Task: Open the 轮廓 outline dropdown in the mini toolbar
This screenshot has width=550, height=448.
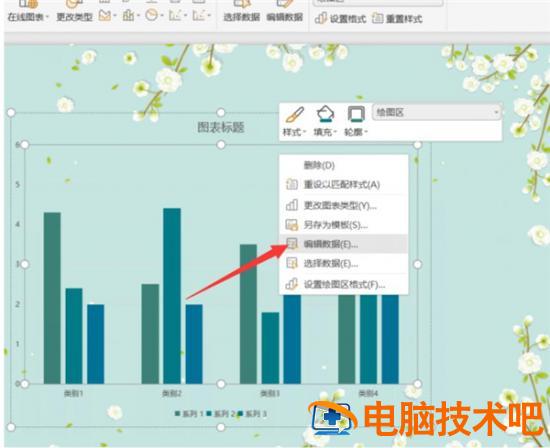Action: [x=356, y=122]
